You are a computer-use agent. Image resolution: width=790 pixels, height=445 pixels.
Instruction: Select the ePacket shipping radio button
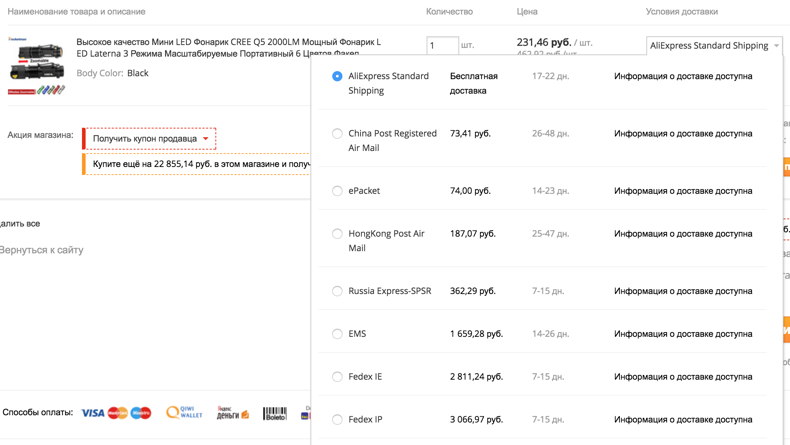[337, 191]
